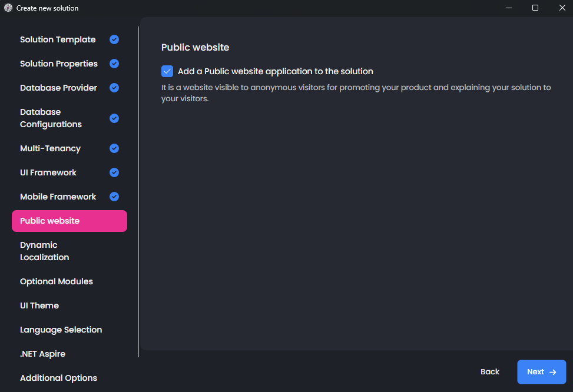Go to the Dynamic Localization step

pos(45,251)
